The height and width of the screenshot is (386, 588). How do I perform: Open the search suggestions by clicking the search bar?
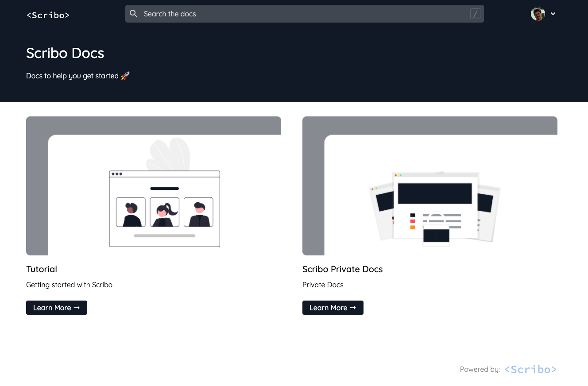click(x=266, y=14)
